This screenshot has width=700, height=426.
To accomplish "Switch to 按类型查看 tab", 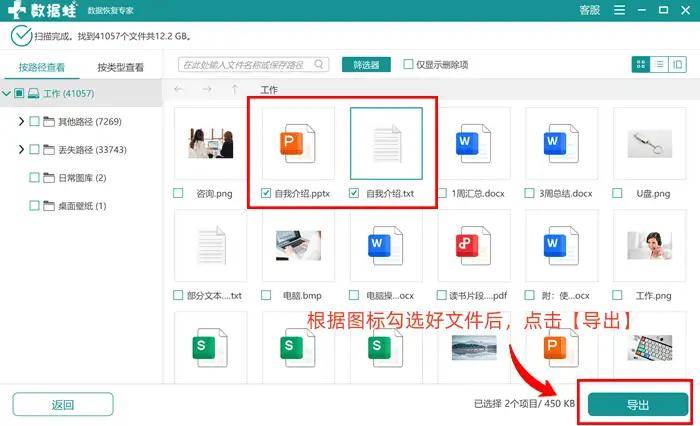I will pos(121,68).
